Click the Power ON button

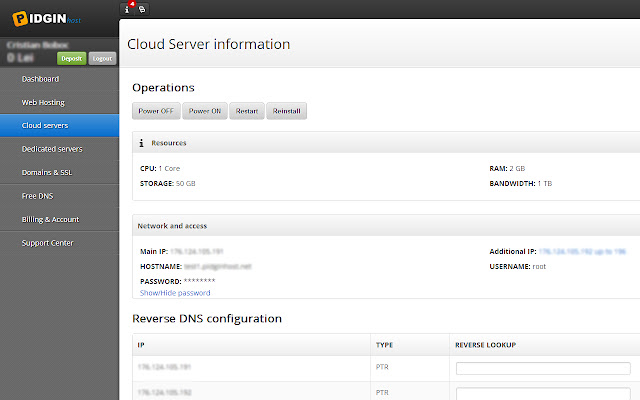point(205,111)
